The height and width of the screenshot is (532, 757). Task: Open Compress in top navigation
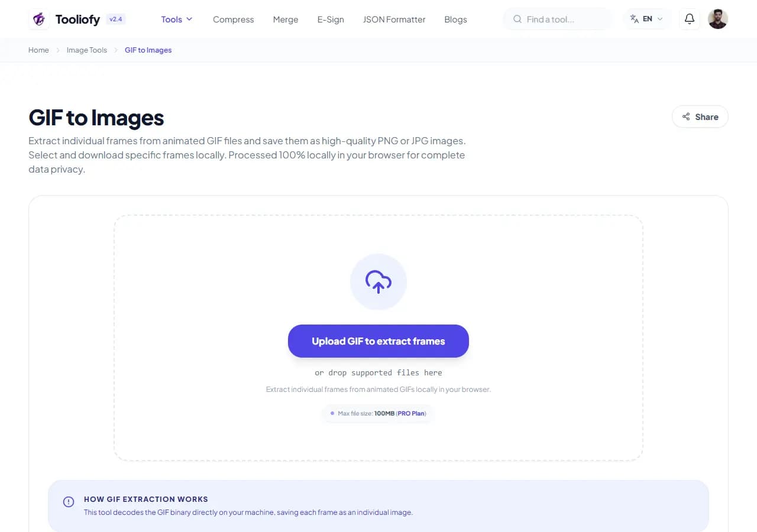coord(233,20)
